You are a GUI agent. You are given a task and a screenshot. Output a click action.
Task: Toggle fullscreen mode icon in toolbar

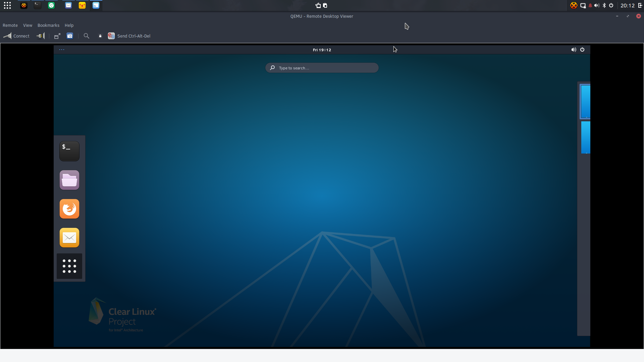[57, 36]
